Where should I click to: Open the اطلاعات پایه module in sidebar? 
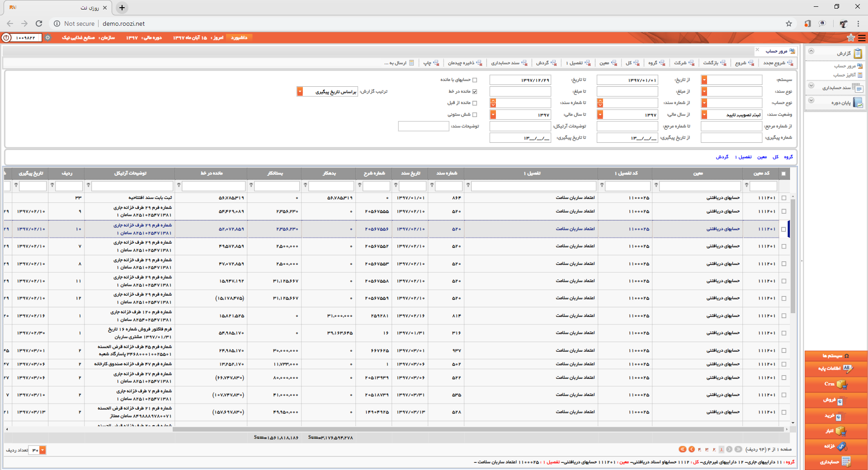836,369
